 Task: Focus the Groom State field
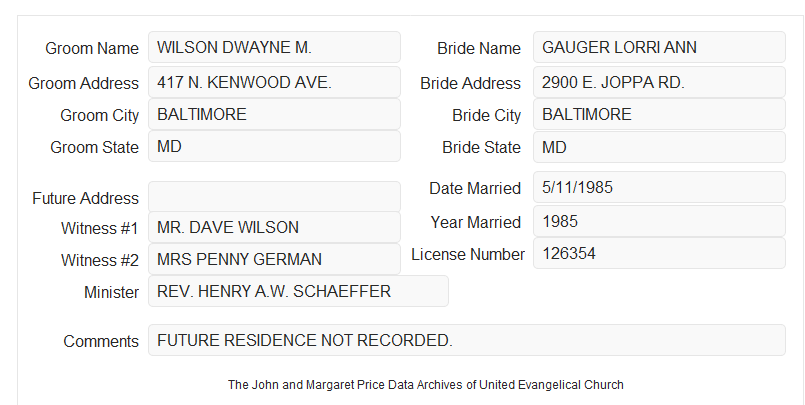274,146
